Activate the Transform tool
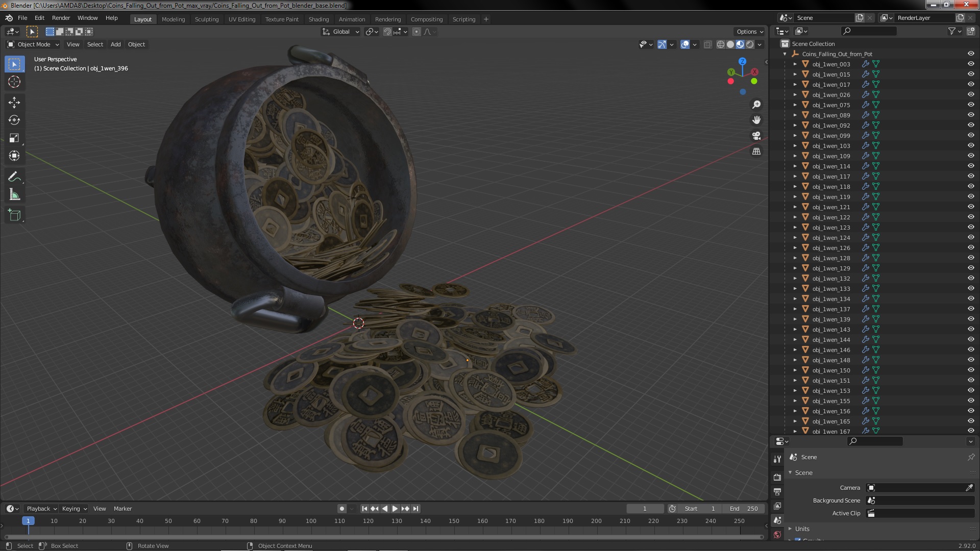Viewport: 980px width, 551px height. click(14, 156)
